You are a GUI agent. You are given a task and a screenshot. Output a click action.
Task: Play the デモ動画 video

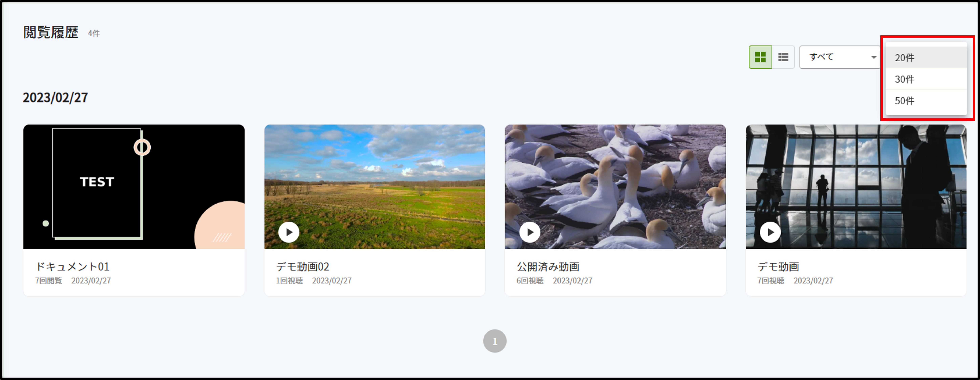(770, 232)
